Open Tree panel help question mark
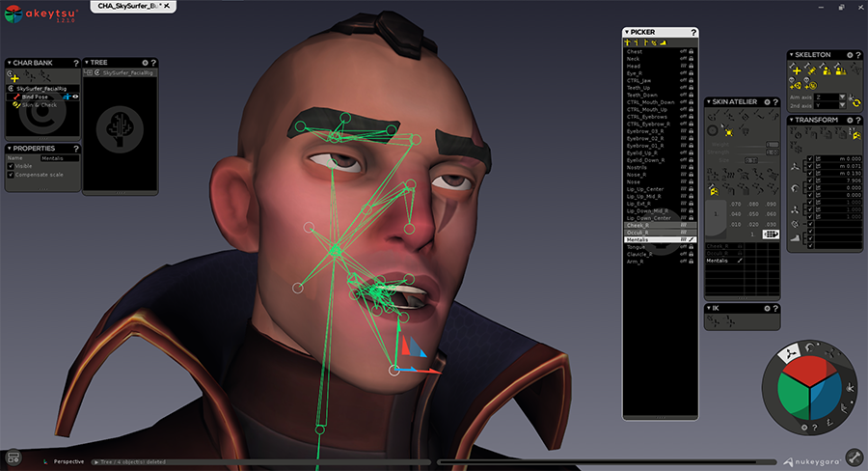This screenshot has width=868, height=471. (153, 63)
